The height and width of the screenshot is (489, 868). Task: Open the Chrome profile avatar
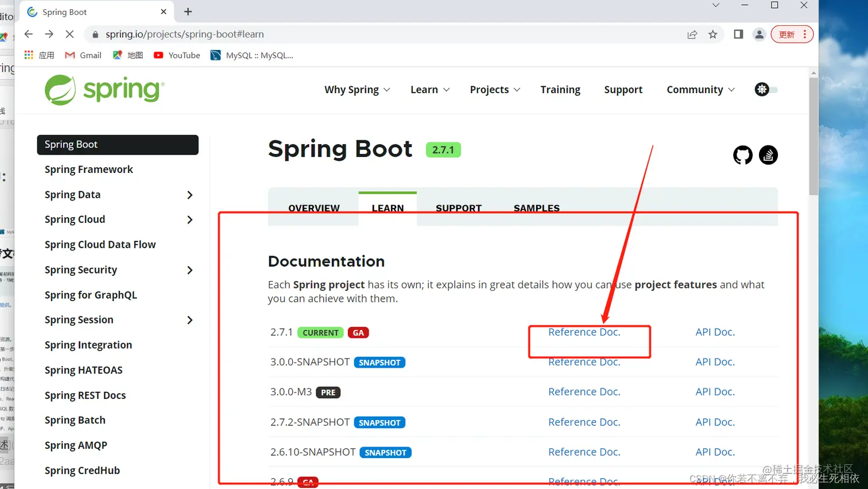point(759,34)
